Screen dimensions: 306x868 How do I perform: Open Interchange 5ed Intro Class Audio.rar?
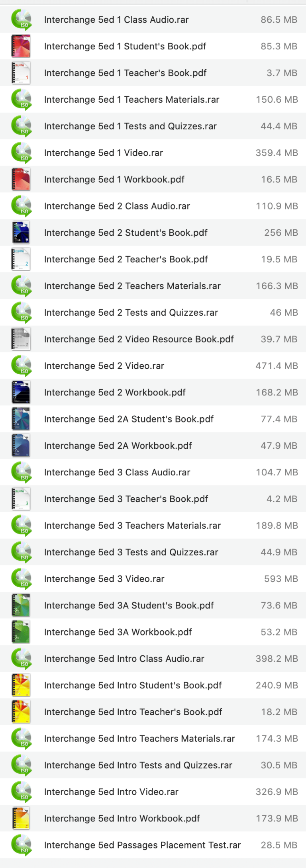click(x=124, y=659)
